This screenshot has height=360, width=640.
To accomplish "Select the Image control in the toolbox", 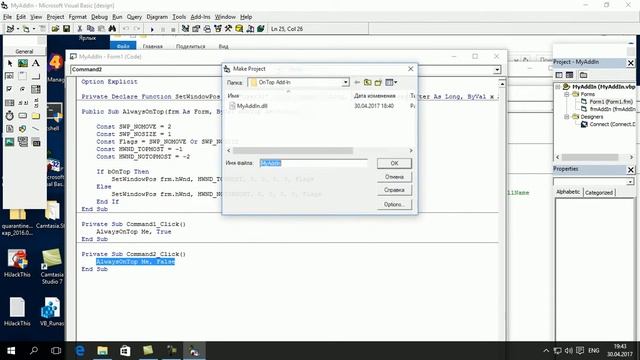I will coord(10,142).
